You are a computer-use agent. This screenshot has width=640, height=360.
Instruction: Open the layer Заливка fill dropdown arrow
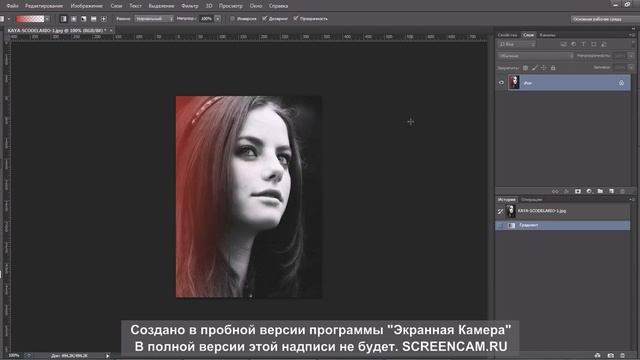click(x=631, y=67)
